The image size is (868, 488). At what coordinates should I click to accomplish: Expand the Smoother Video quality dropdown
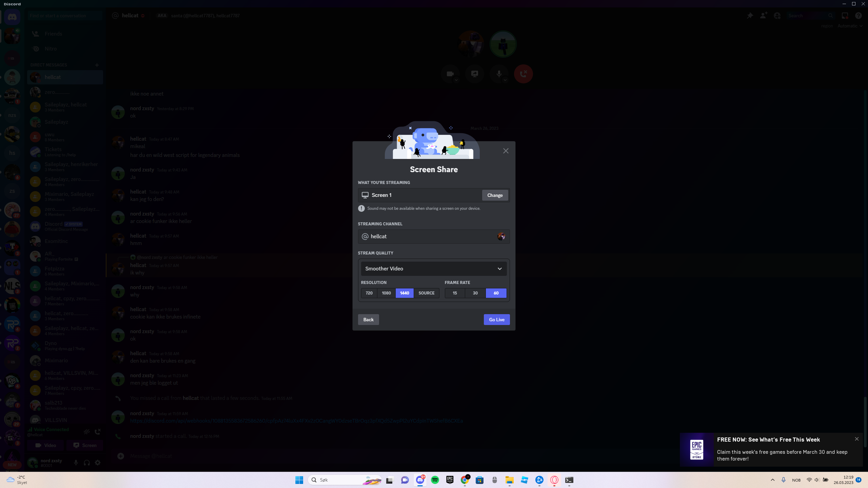(x=434, y=268)
